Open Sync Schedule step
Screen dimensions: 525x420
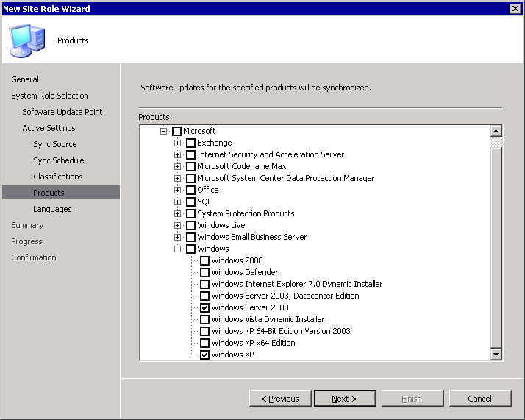pyautogui.click(x=59, y=160)
